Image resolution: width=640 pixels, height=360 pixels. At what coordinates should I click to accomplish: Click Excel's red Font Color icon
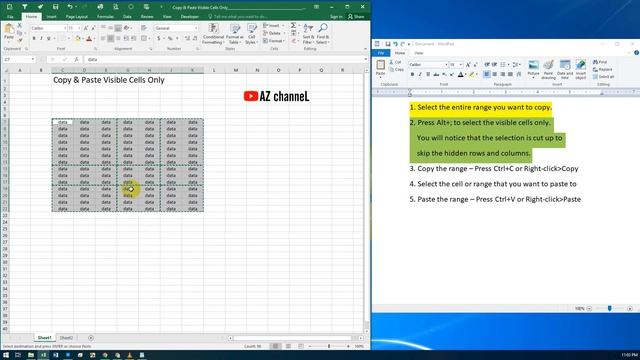89,38
